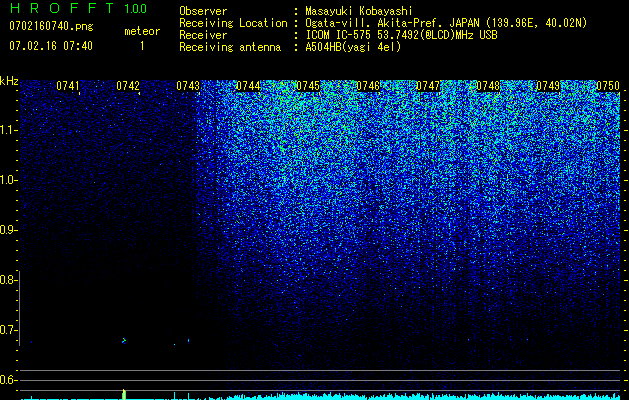Image resolution: width=629 pixels, height=400 pixels.
Task: Click the 'Observer' field label
Action: click(203, 11)
